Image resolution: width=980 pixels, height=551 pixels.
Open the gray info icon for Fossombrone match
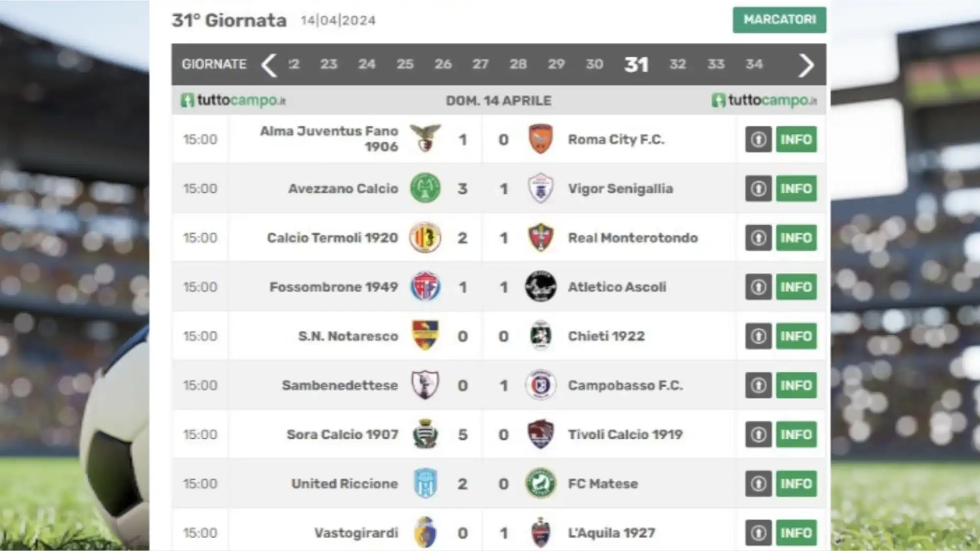758,287
